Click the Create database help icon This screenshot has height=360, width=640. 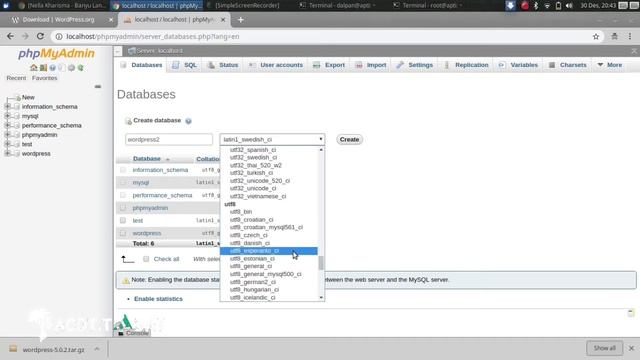pyautogui.click(x=188, y=121)
